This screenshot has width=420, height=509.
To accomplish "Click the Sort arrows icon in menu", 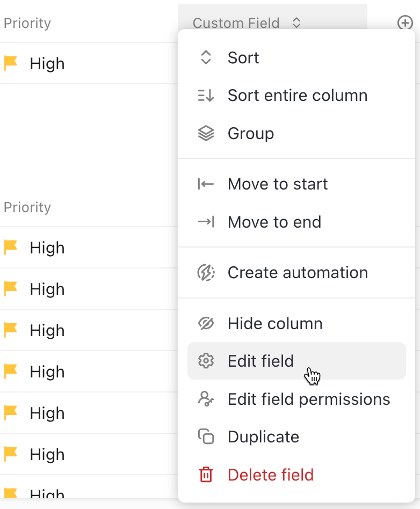I will [x=206, y=58].
